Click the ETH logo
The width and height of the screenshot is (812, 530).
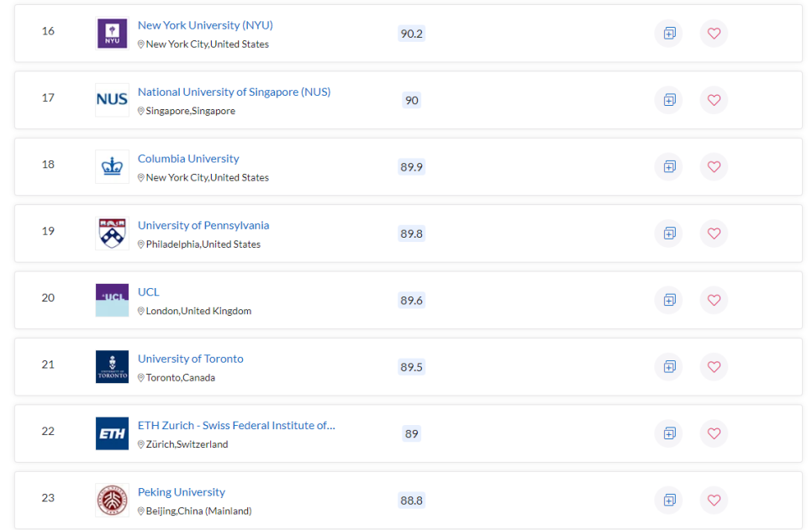click(112, 433)
